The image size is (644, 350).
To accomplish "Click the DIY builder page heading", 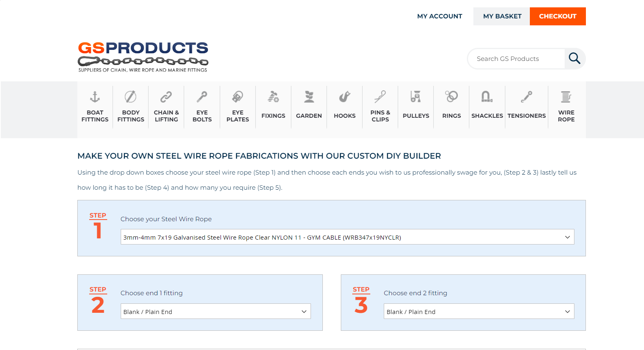I will point(259,156).
